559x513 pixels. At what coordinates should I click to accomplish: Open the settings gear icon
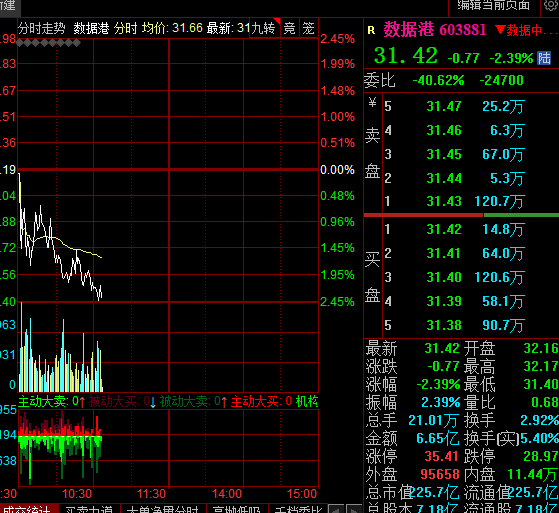point(551,6)
